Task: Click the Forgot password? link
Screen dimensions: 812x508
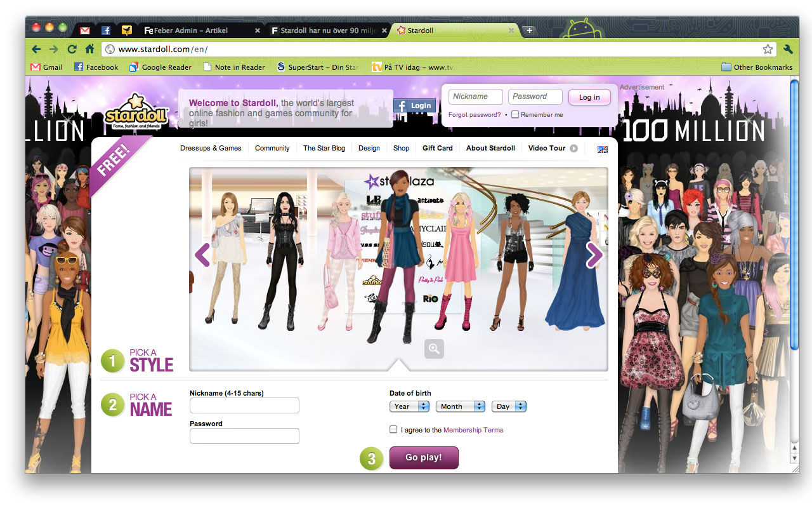Action: [475, 115]
